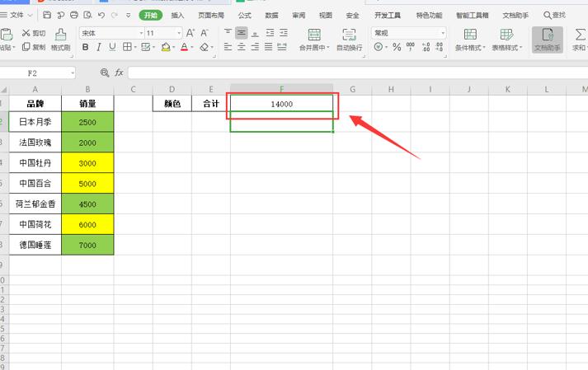Viewport: 588px width, 370px height.
Task: Cut selection with 剪切 scissors
Action: pyautogui.click(x=33, y=33)
